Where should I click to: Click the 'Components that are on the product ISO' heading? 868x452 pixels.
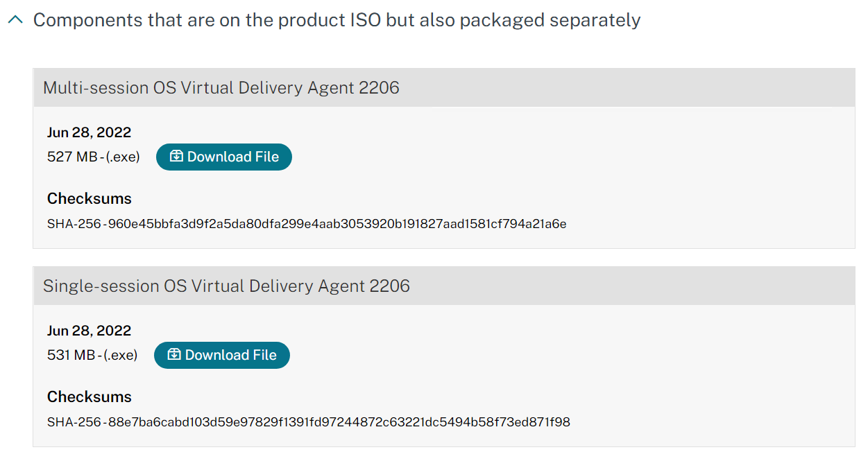click(x=337, y=20)
